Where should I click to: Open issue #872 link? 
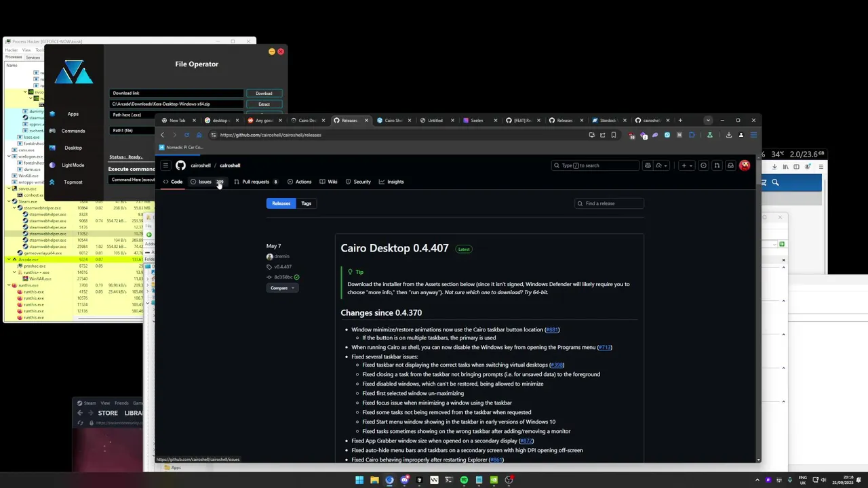526,441
